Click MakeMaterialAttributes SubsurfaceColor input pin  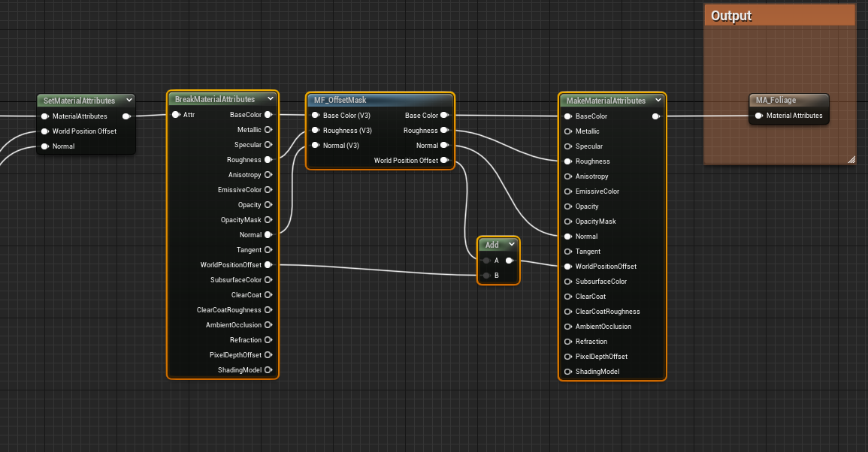[568, 281]
